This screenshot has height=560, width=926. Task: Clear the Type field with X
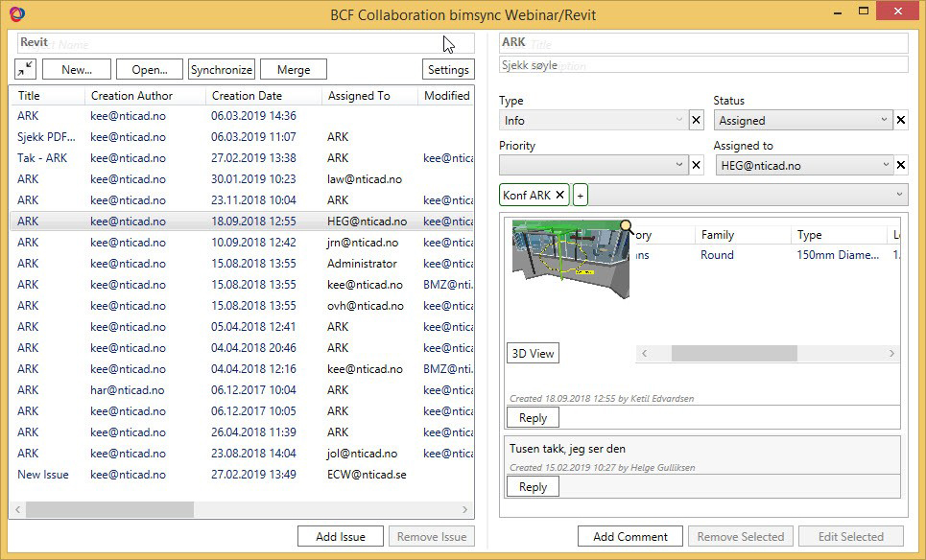(x=697, y=121)
